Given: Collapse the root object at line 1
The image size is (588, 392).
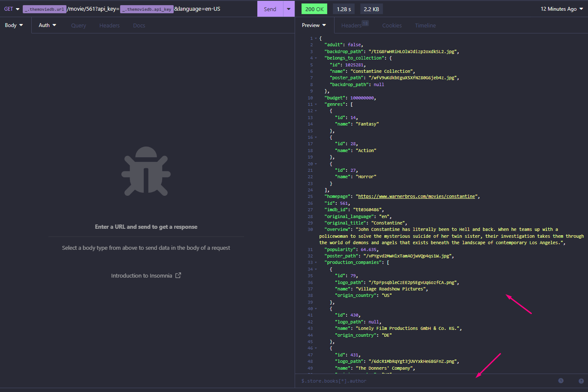Looking at the screenshot, I should pos(316,38).
